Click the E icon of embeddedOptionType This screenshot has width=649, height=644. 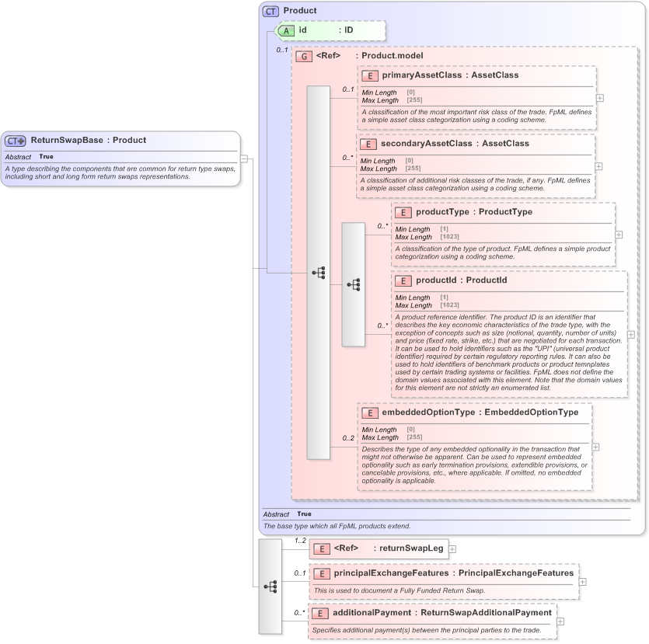(x=370, y=413)
